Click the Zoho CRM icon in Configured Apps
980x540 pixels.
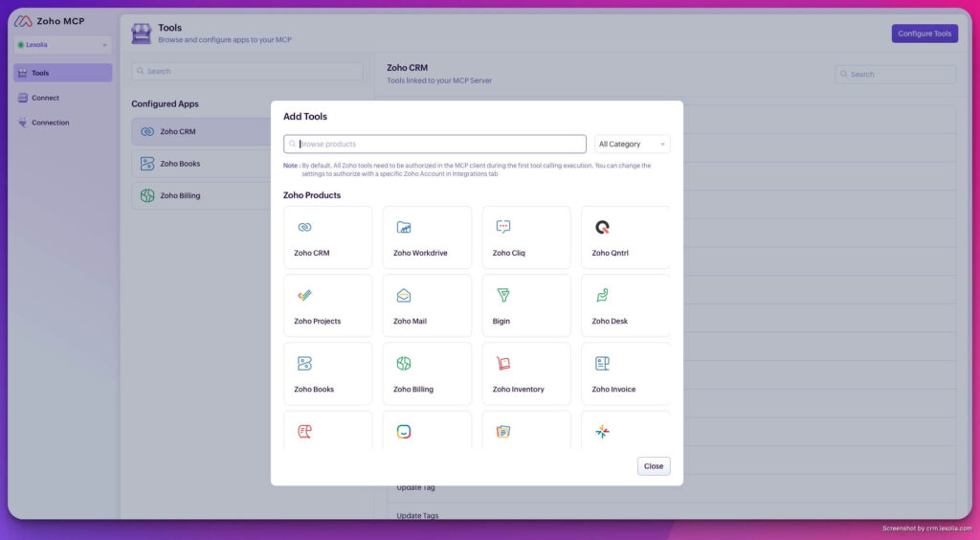pos(147,132)
